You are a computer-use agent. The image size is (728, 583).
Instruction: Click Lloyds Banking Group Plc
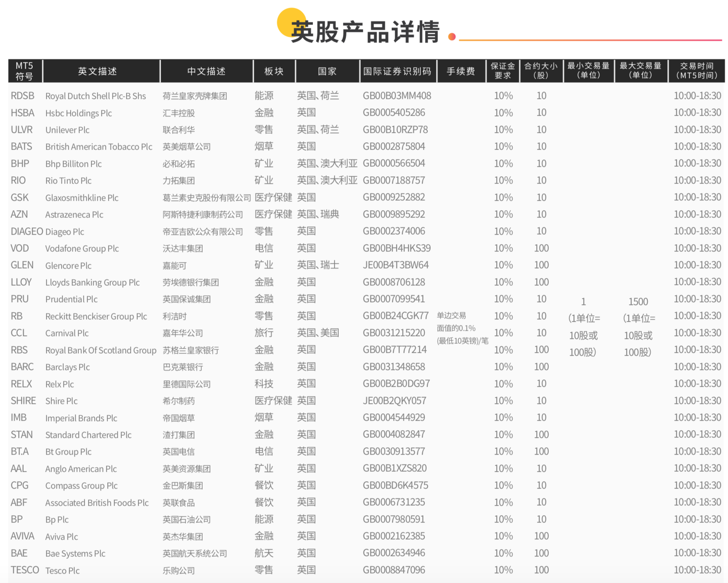click(x=92, y=283)
